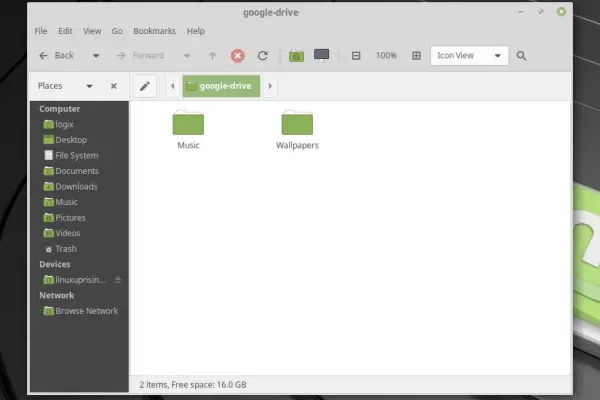
Task: Go up to the parent folder
Action: 212,56
